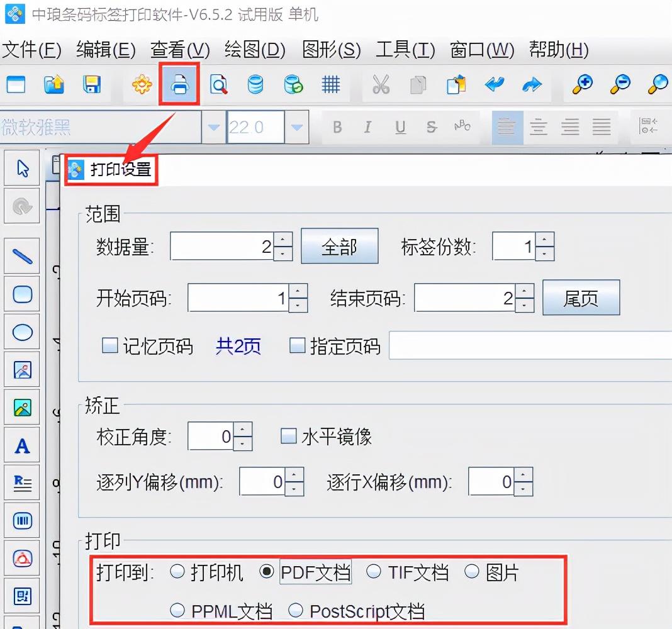Click the Zoom in magnifier icon
This screenshot has width=672, height=629.
pyautogui.click(x=583, y=84)
